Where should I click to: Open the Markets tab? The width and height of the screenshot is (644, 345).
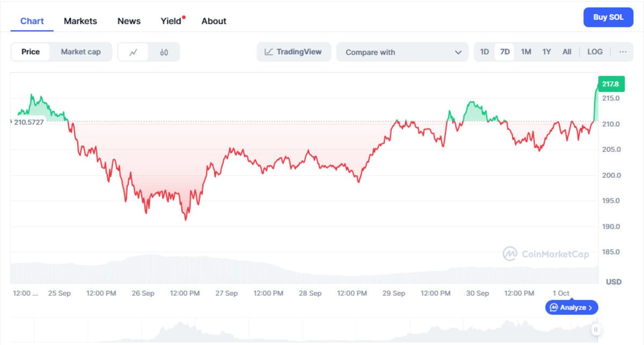pos(80,21)
